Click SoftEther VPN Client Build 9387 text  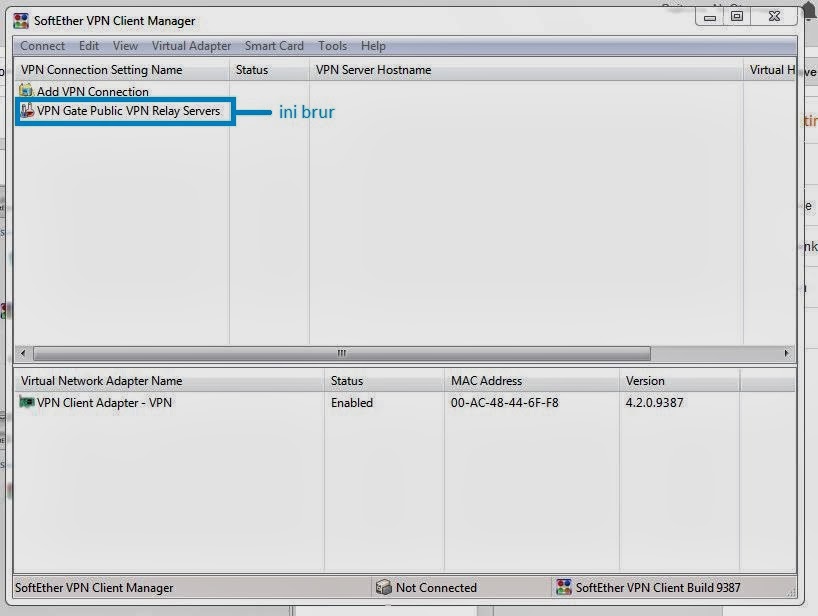(x=658, y=588)
